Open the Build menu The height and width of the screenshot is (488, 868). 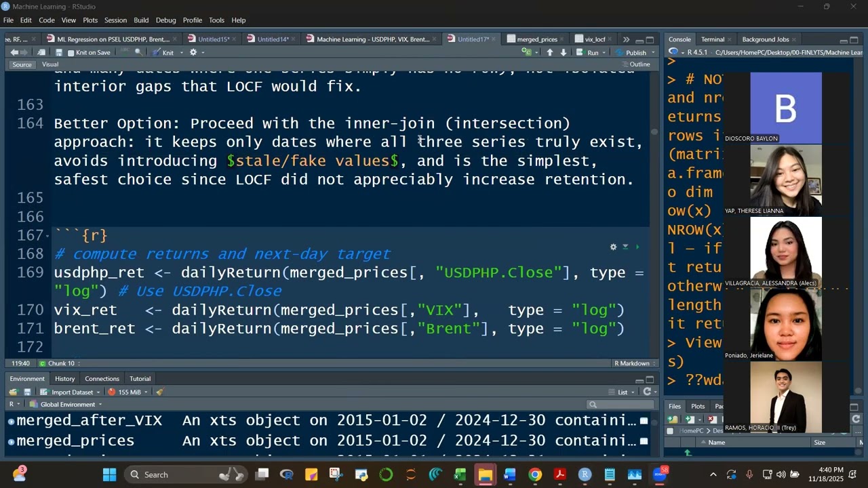pyautogui.click(x=141, y=20)
